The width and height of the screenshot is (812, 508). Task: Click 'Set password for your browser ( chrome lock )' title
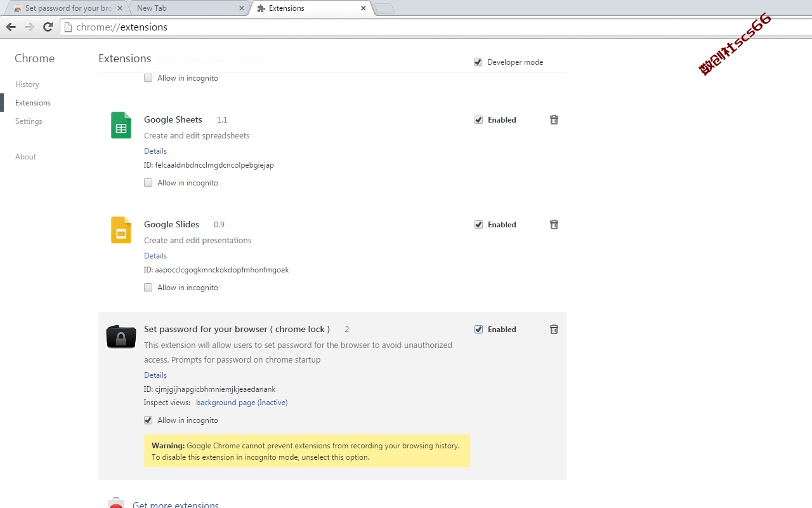pyautogui.click(x=237, y=329)
